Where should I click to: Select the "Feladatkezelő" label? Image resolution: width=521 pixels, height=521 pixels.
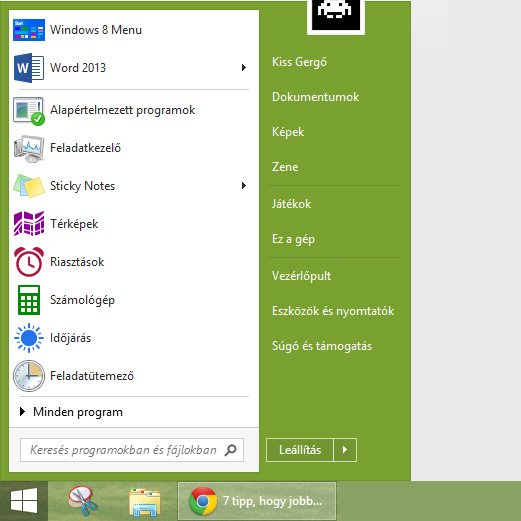point(85,148)
